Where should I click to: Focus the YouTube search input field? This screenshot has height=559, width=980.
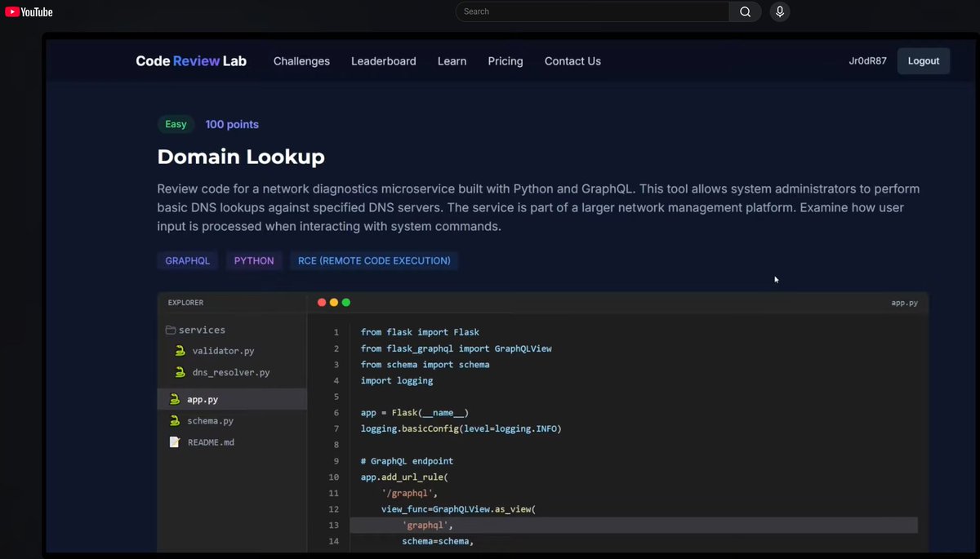[592, 11]
